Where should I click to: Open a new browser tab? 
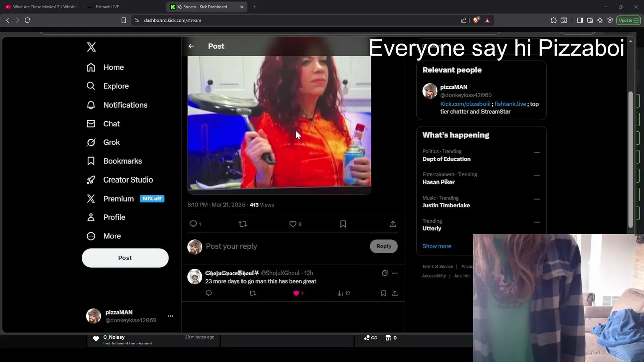point(254,7)
